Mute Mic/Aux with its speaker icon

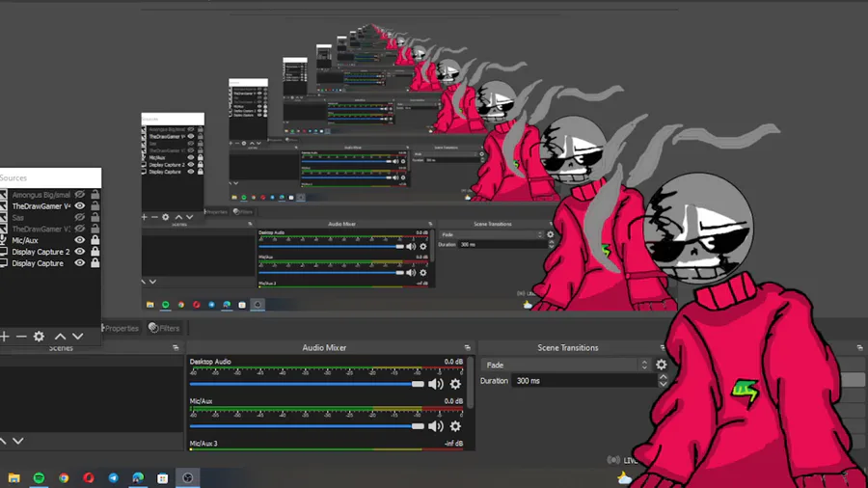pos(436,426)
